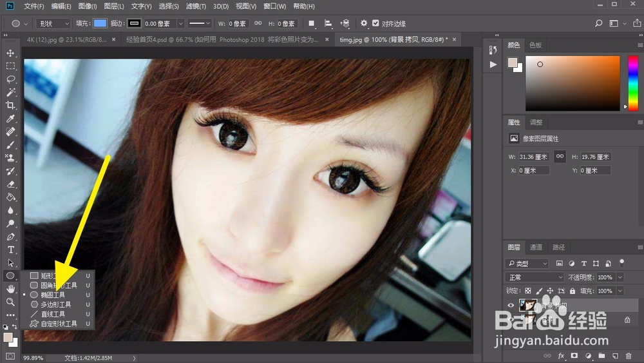Select the Clone Stamp tool
The width and height of the screenshot is (644, 363).
pyautogui.click(x=11, y=158)
